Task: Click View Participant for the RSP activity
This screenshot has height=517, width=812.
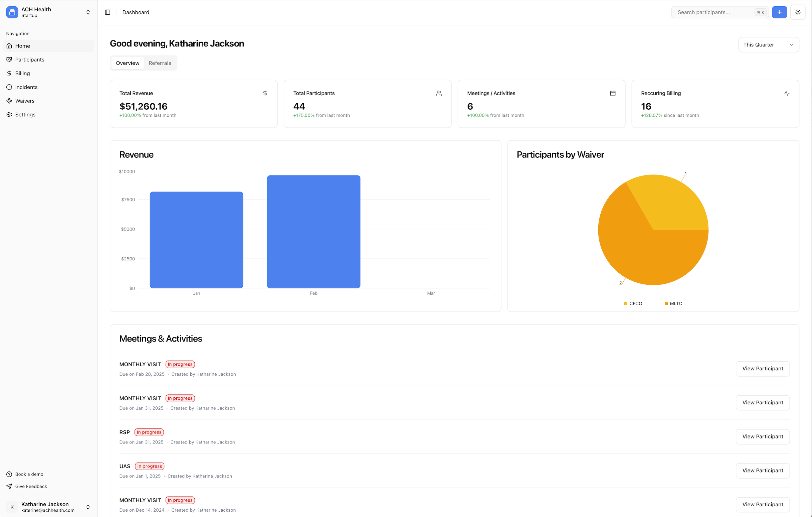Action: 763,436
